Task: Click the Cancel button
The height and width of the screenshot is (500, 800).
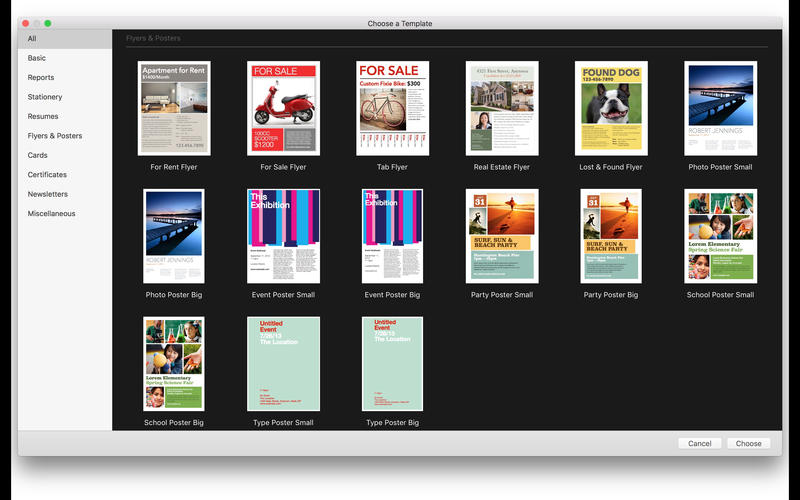Action: pos(699,443)
